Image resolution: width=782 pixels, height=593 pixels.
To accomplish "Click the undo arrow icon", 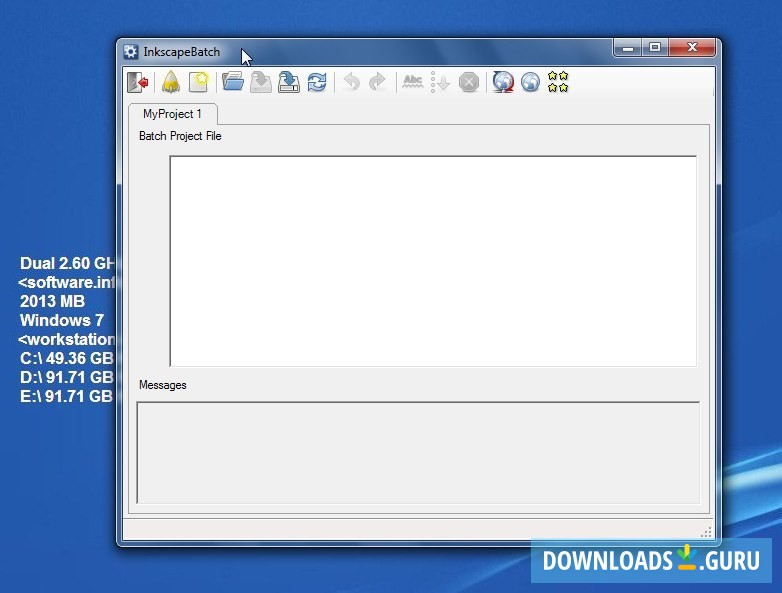I will coord(352,82).
